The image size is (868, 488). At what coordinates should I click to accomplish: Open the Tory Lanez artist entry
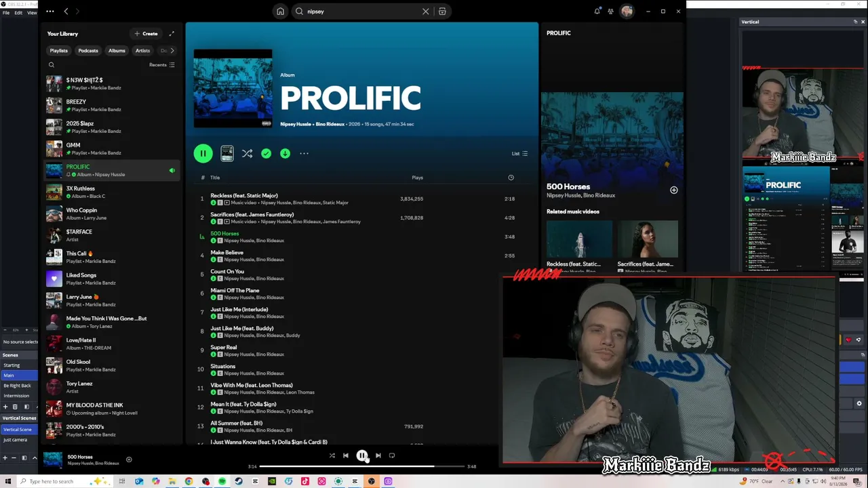tap(111, 387)
